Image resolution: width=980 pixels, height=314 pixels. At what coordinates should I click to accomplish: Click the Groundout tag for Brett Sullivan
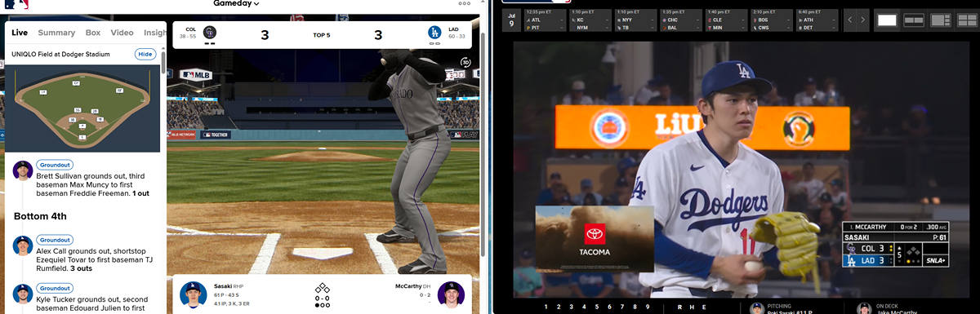pos(55,164)
